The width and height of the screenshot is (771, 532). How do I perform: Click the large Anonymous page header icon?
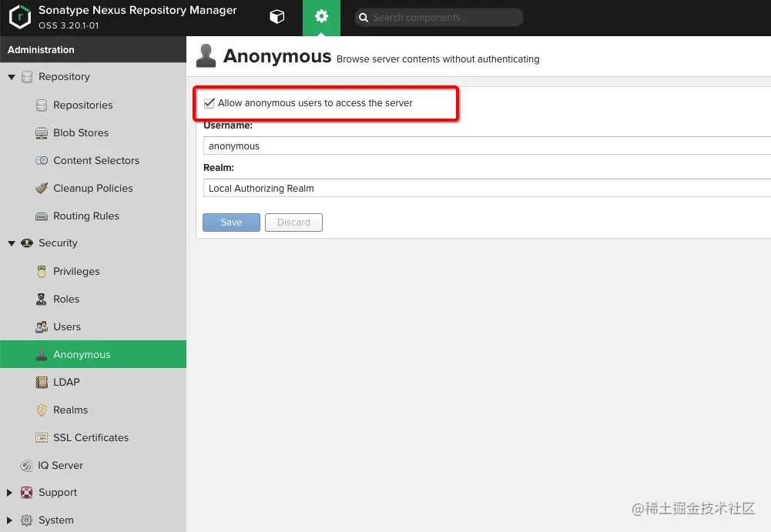point(206,55)
